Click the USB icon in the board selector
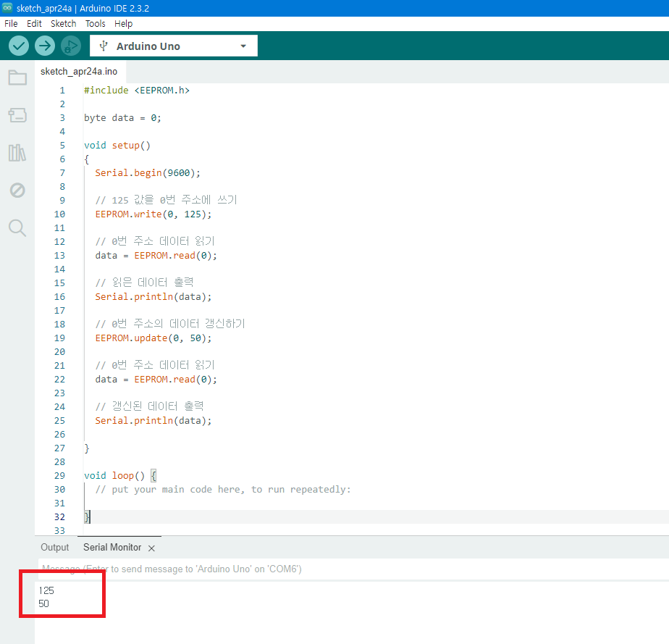 (x=104, y=46)
